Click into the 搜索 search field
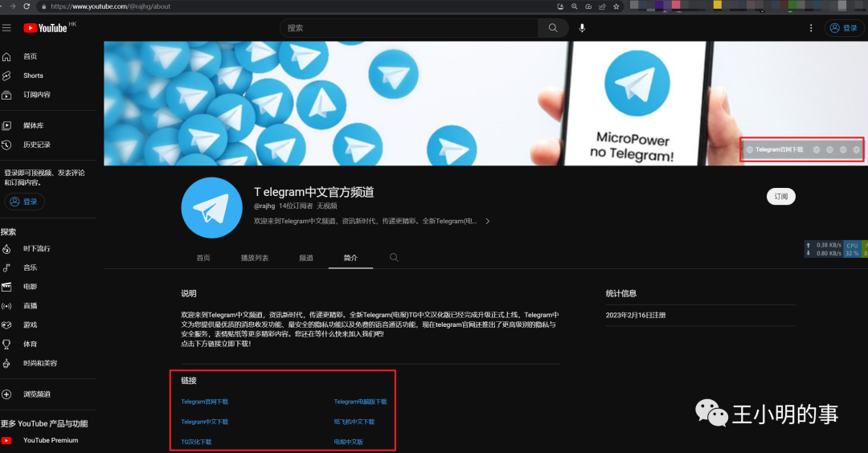This screenshot has width=868, height=453. (x=408, y=27)
